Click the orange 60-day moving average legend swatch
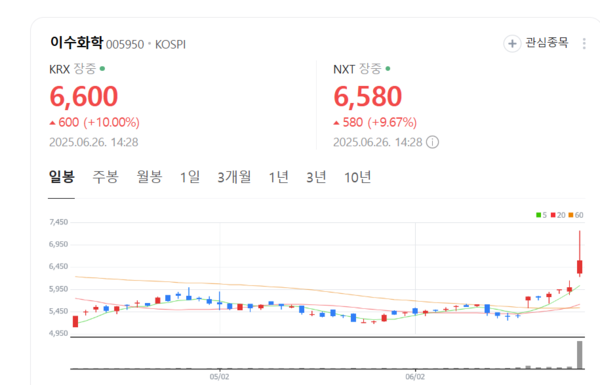 click(571, 215)
